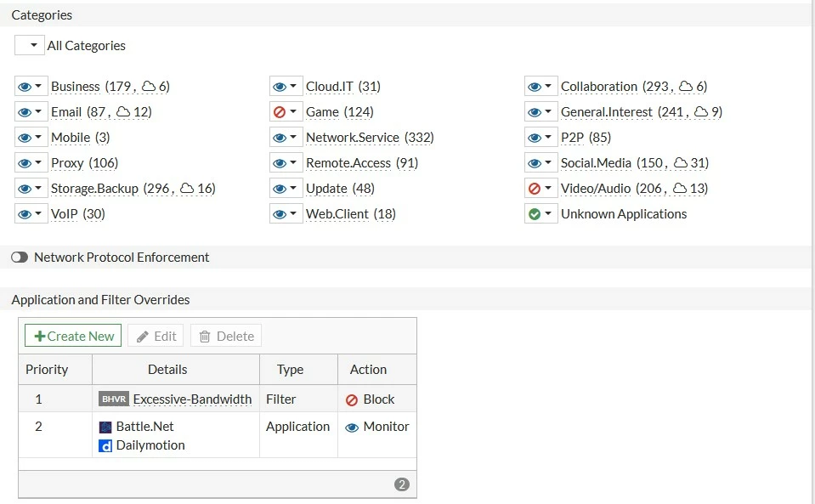
Task: Click the Monitor eye icon in override row 2
Action: point(352,428)
